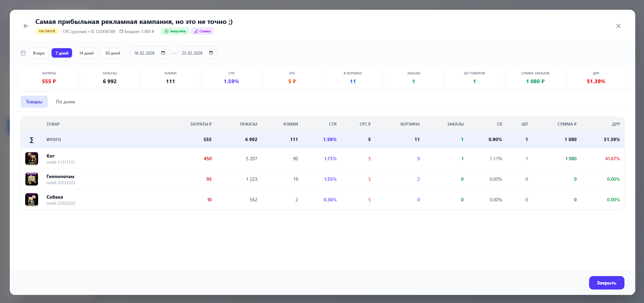Click the sigma icon in ИТОГО row
This screenshot has width=644, height=303.
(32, 140)
